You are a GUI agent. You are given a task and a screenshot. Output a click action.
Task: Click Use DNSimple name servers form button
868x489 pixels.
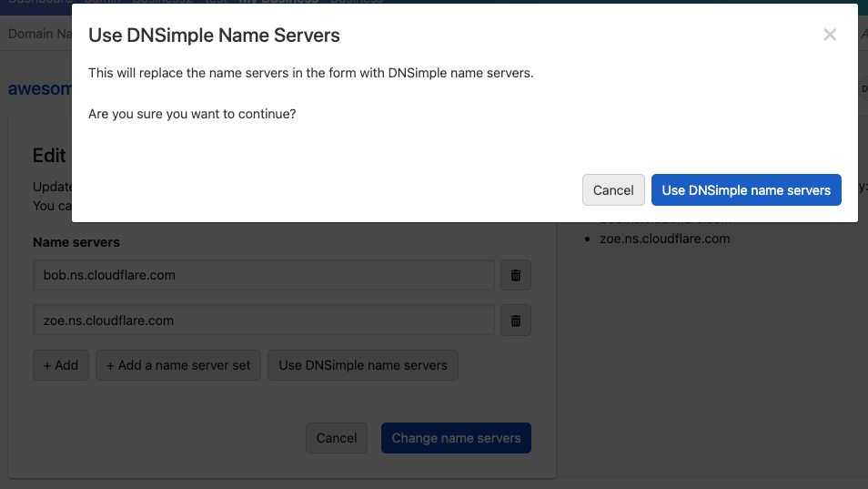[x=363, y=365]
